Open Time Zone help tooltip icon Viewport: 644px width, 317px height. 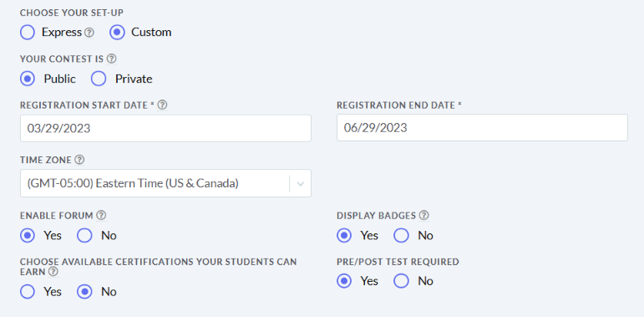(79, 160)
